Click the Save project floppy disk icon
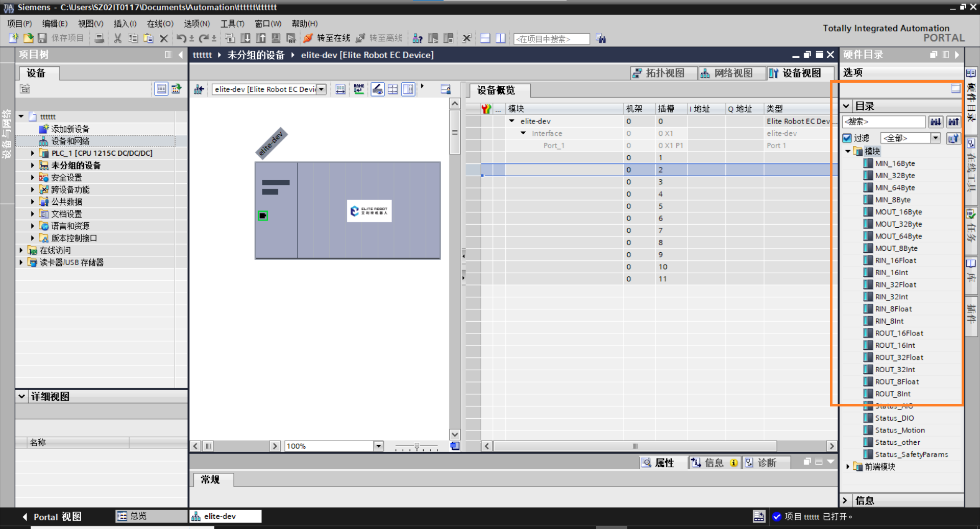The width and height of the screenshot is (980, 529). [42, 38]
